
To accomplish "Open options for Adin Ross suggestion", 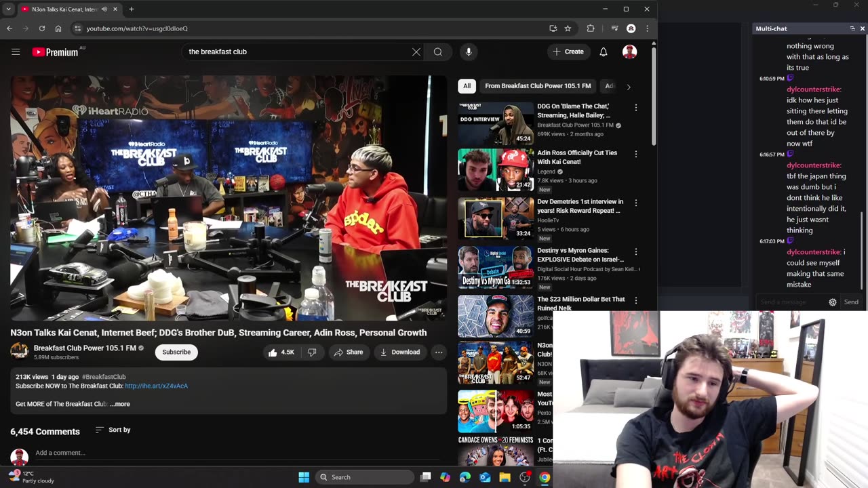I will [635, 154].
